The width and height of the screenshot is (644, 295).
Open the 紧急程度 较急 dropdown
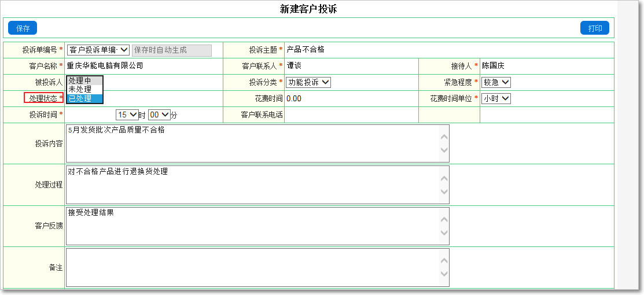click(496, 82)
